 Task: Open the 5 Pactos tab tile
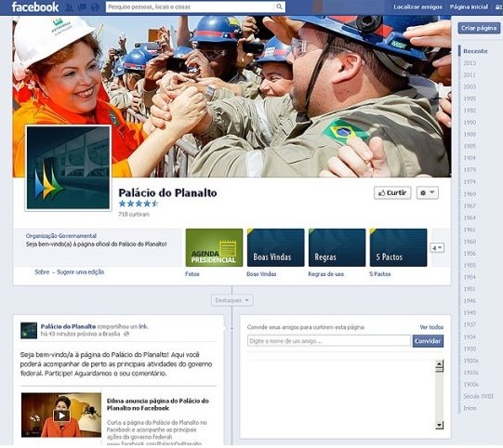point(398,247)
